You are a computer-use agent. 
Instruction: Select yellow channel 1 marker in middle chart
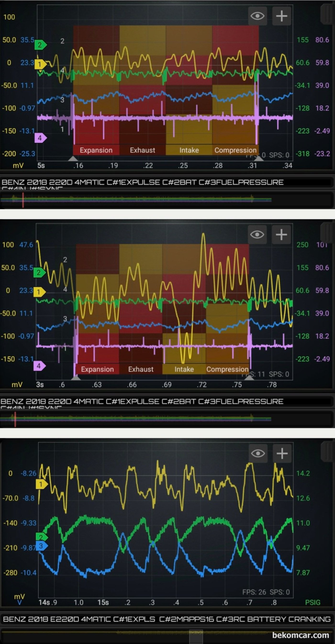click(x=39, y=292)
